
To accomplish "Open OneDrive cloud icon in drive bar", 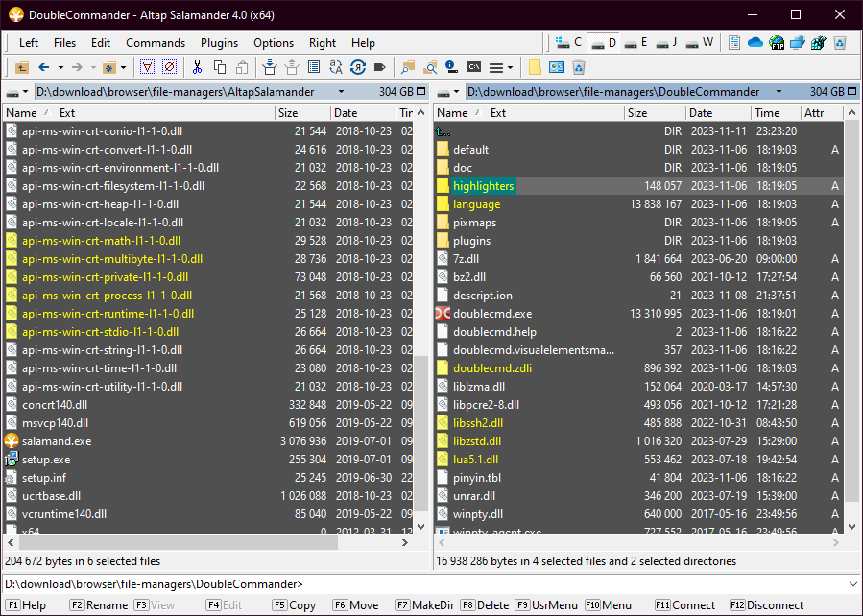I will coord(755,42).
